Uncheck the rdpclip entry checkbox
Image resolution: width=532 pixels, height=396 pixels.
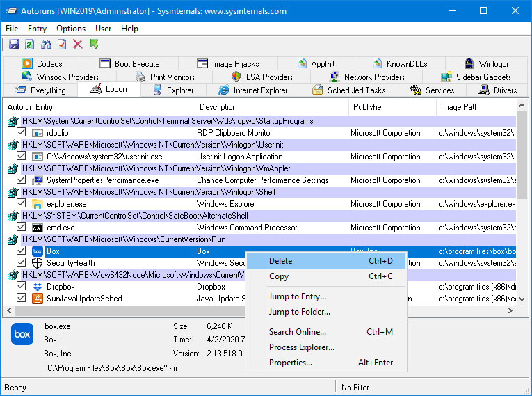point(22,132)
